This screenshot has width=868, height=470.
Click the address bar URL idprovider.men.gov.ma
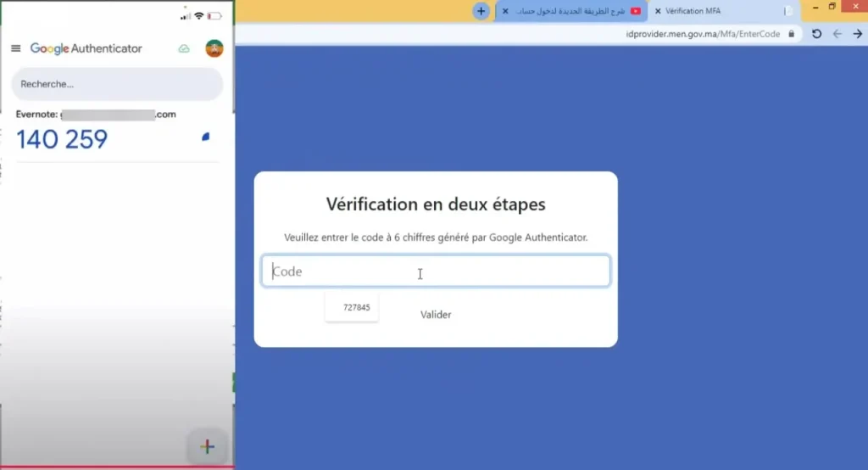point(703,34)
